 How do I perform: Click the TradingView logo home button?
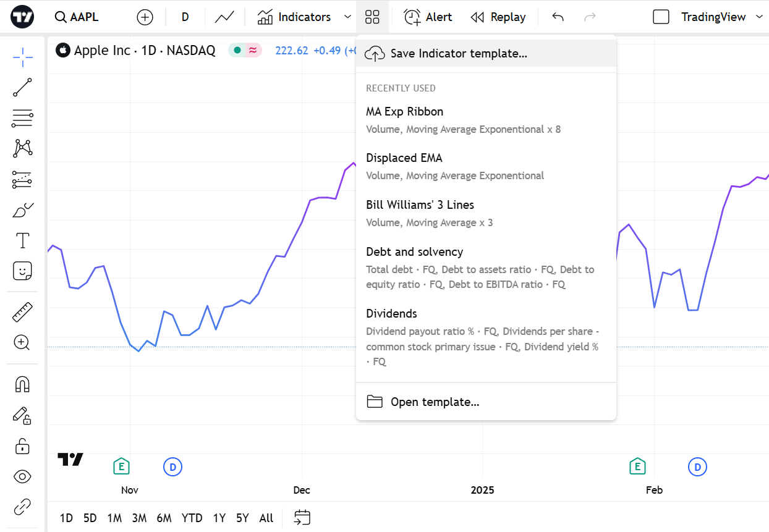(x=23, y=17)
